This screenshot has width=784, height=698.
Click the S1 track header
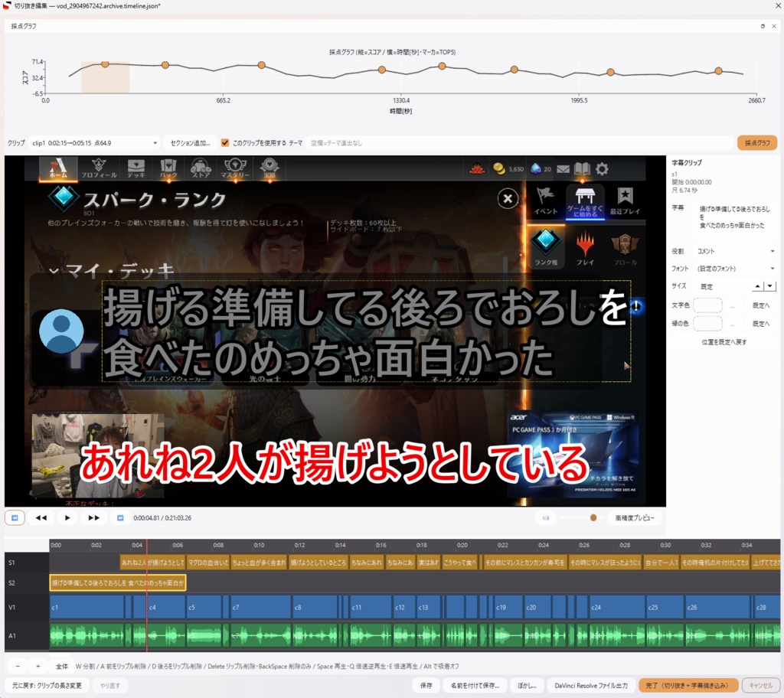(x=27, y=563)
